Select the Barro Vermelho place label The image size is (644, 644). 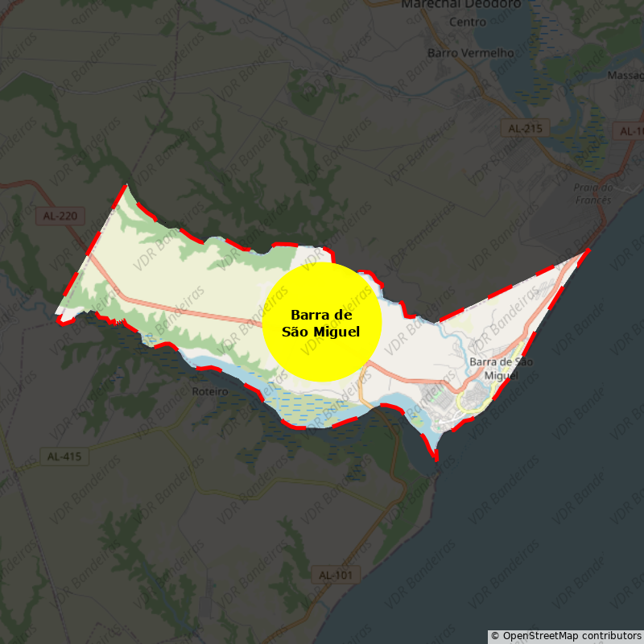[x=471, y=53]
